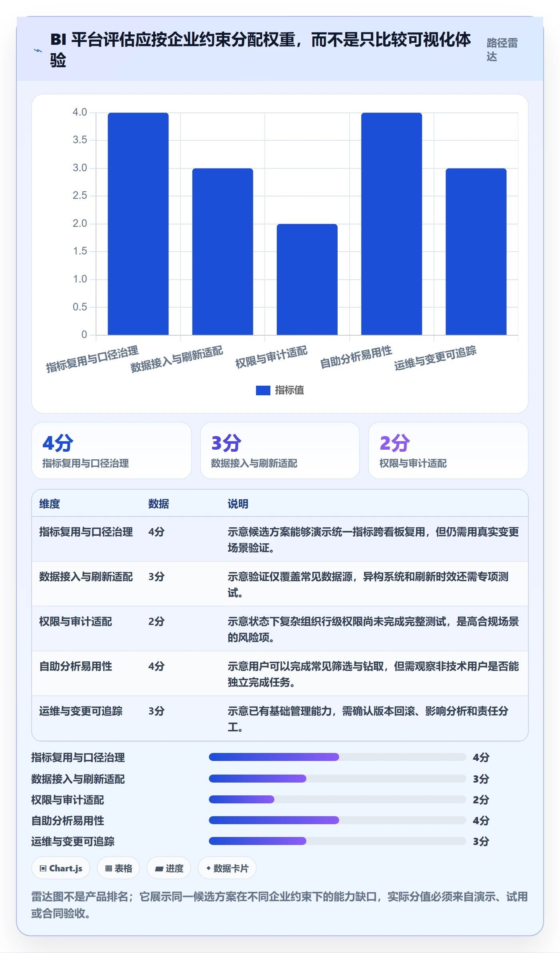Select the 数据卡片 tag chip
Screen dimensions: 560x953
227,868
